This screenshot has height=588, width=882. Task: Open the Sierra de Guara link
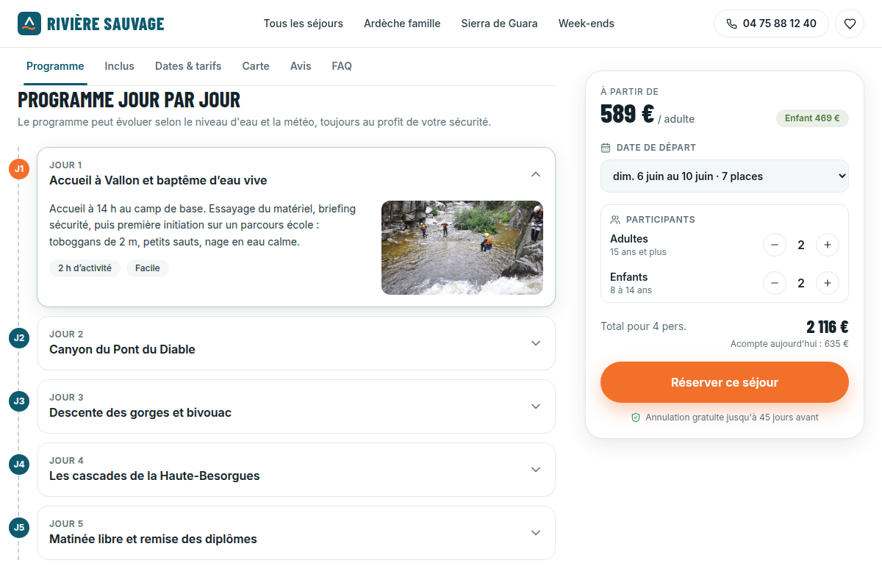(x=500, y=24)
